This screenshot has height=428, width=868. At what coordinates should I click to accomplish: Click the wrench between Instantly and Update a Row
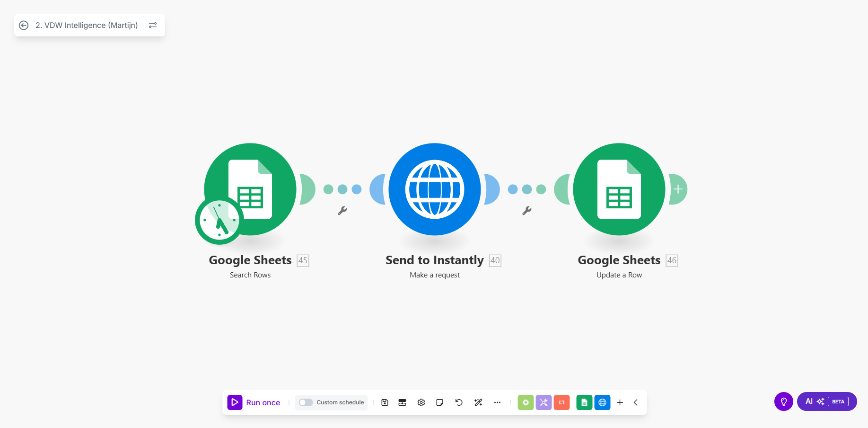click(x=527, y=211)
